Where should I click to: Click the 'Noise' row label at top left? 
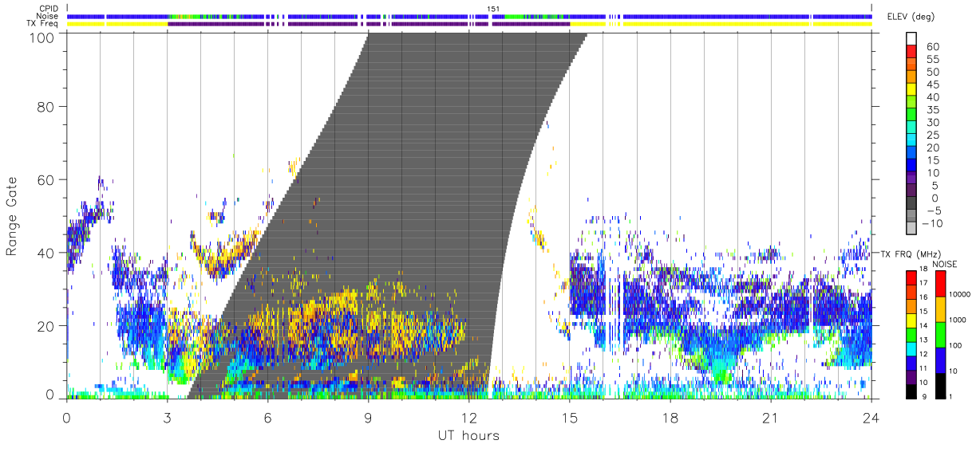click(49, 16)
